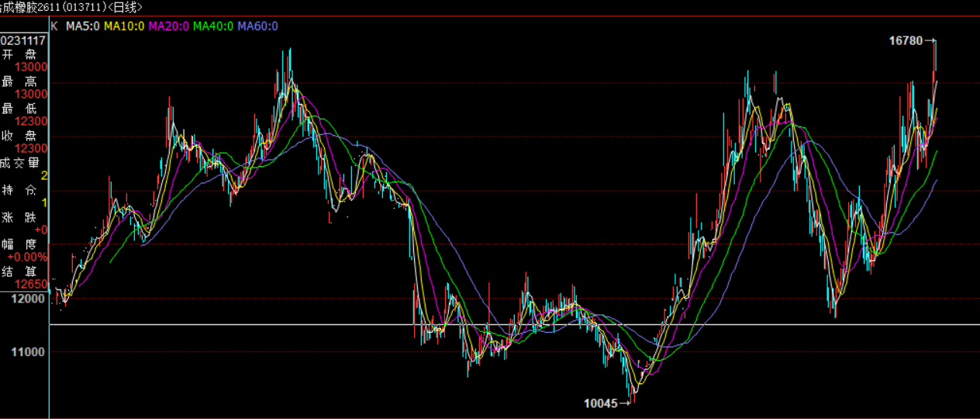The image size is (980, 419).
Task: Click the 最高 (high) label
Action: [19, 81]
